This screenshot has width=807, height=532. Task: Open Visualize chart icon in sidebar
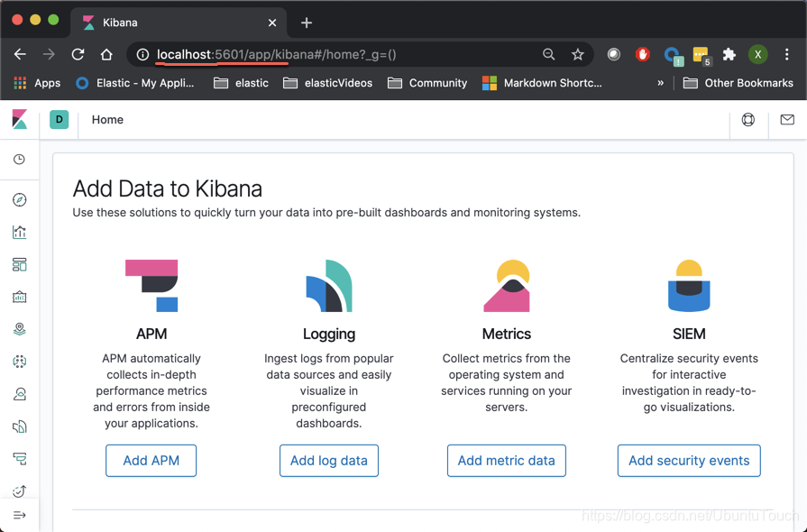tap(20, 232)
